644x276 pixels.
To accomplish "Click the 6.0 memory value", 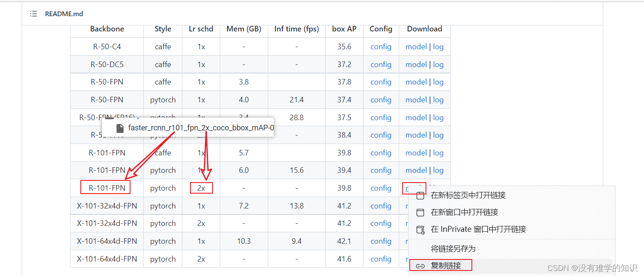I will point(244,170).
